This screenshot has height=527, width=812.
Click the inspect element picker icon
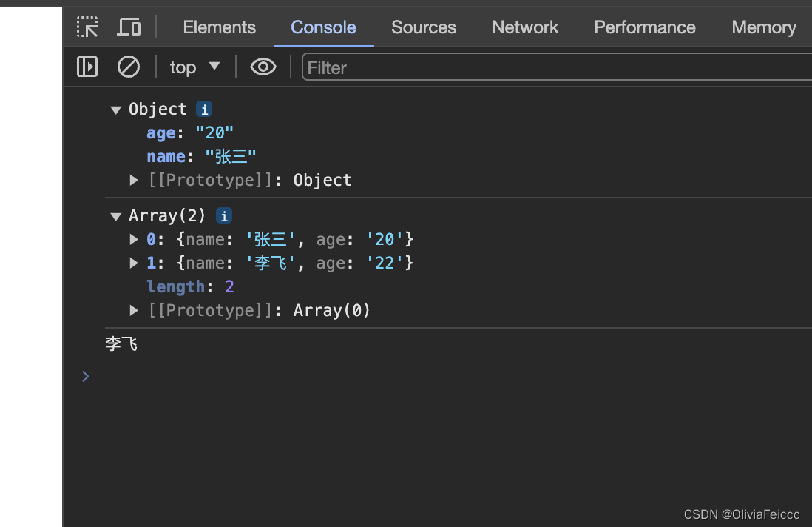(x=87, y=27)
